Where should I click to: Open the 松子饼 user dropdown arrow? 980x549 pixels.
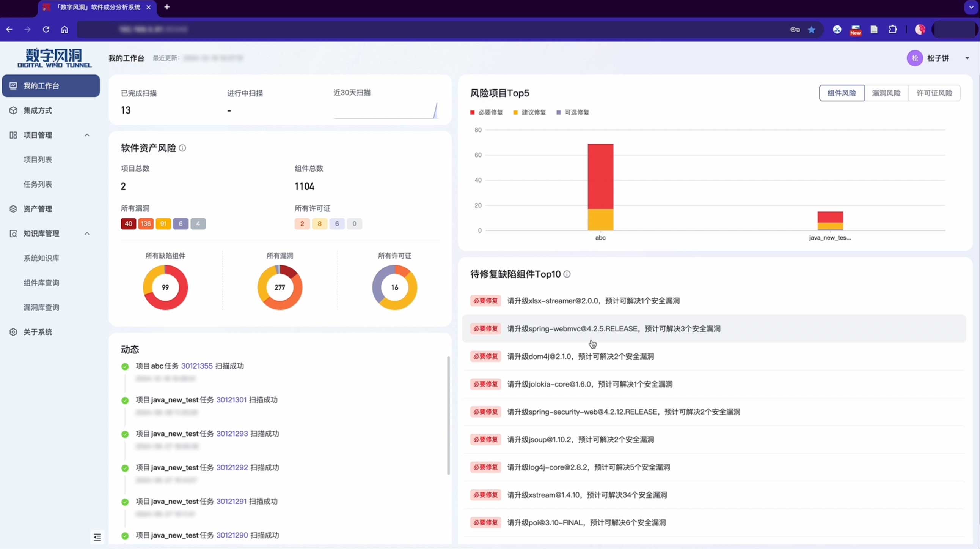click(967, 58)
